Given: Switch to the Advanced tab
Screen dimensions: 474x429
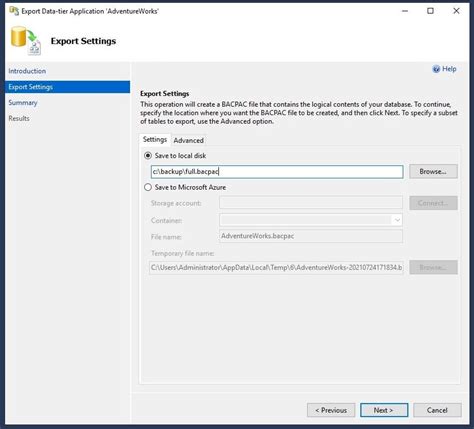Looking at the screenshot, I should click(x=188, y=140).
